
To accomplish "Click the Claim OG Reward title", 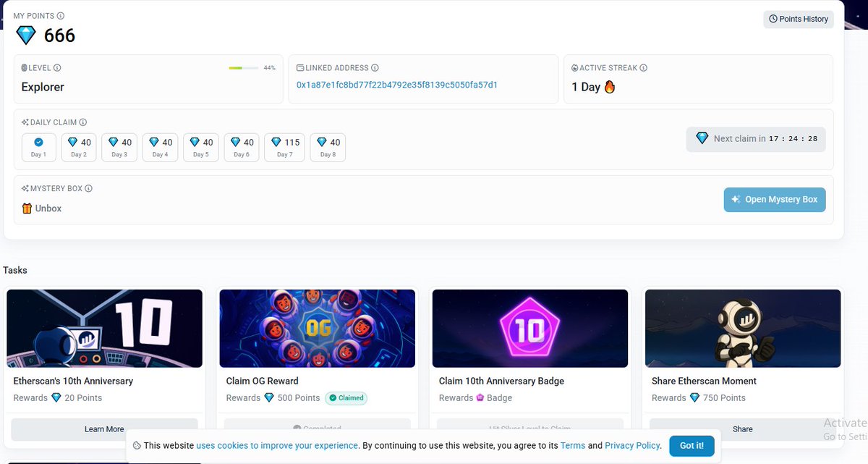I will point(263,381).
